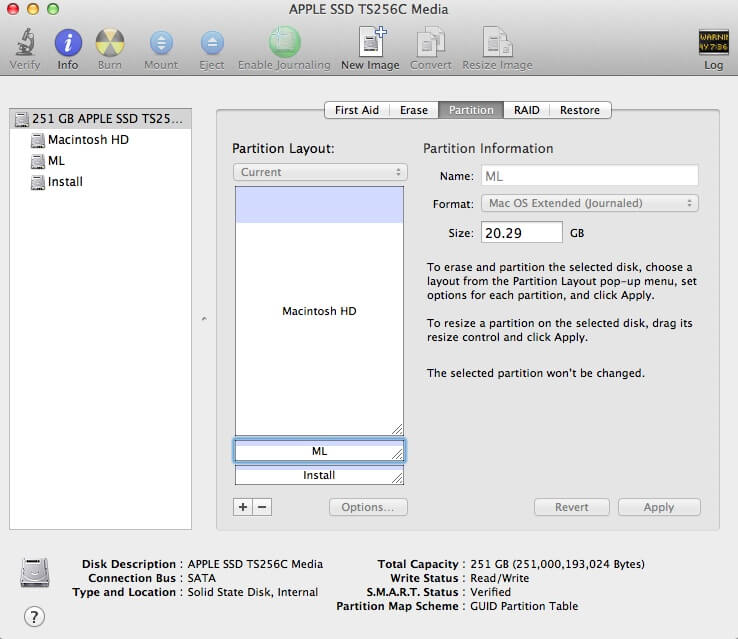
Task: Open help with question mark button
Action: click(x=34, y=616)
